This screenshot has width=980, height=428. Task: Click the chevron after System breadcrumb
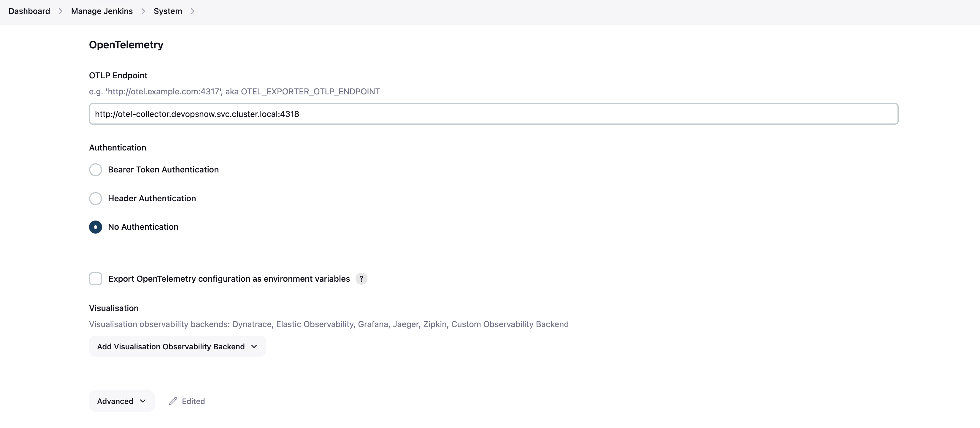point(193,11)
